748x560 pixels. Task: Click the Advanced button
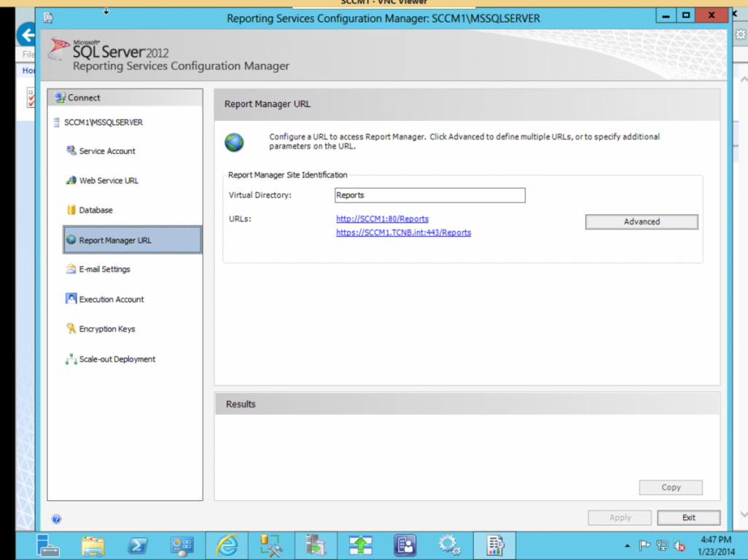[x=642, y=222]
